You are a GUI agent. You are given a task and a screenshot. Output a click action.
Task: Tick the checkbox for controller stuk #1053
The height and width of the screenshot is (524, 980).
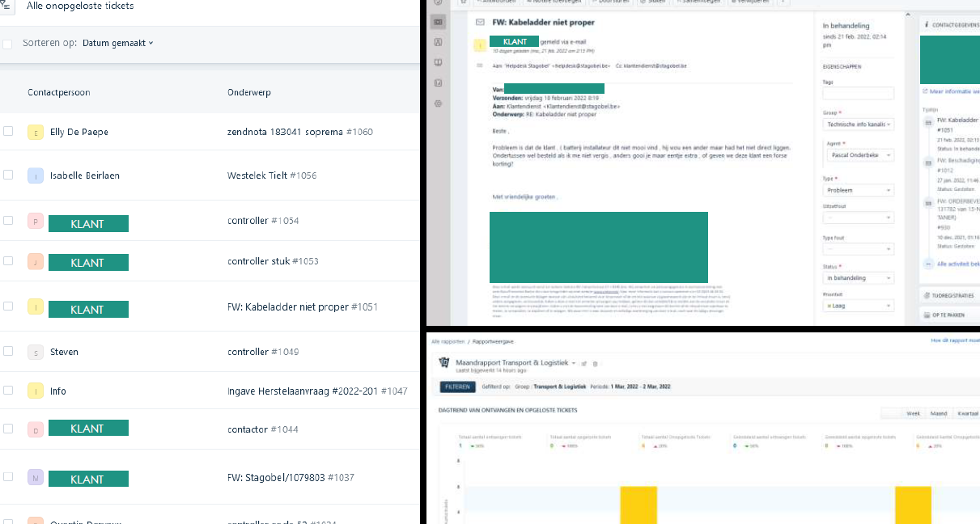(x=8, y=260)
